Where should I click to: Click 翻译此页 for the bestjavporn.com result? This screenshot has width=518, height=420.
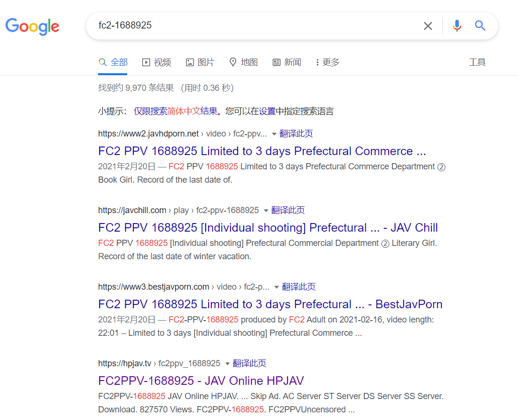pyautogui.click(x=299, y=287)
